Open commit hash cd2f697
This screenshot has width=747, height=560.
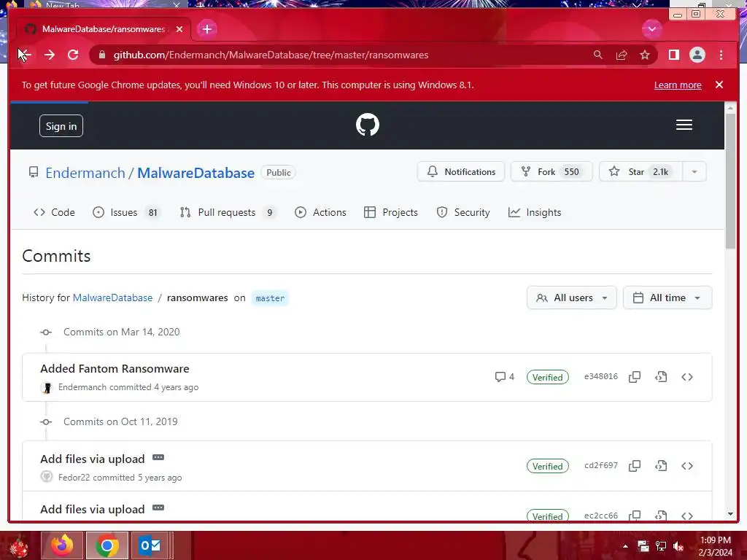coord(601,465)
